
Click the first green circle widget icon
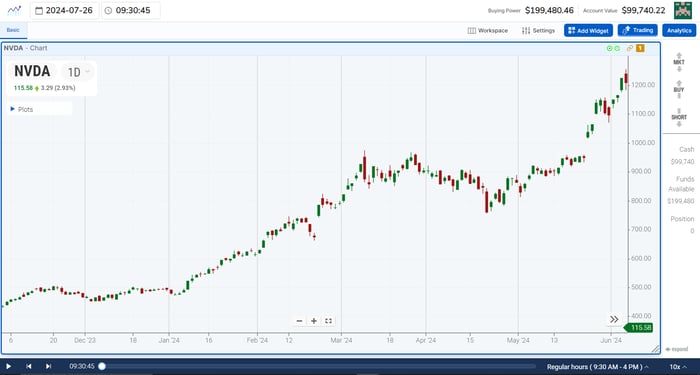[609, 48]
